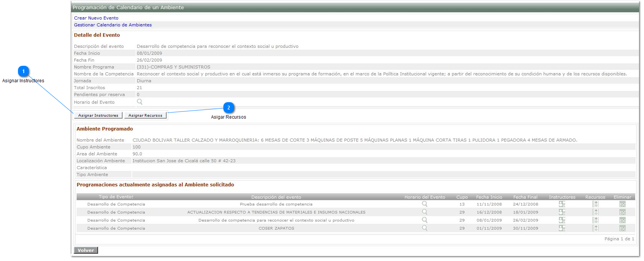Open resources icon for ACTUALIZACION RESPECTO row
The width and height of the screenshot is (644, 261).
pyautogui.click(x=595, y=212)
